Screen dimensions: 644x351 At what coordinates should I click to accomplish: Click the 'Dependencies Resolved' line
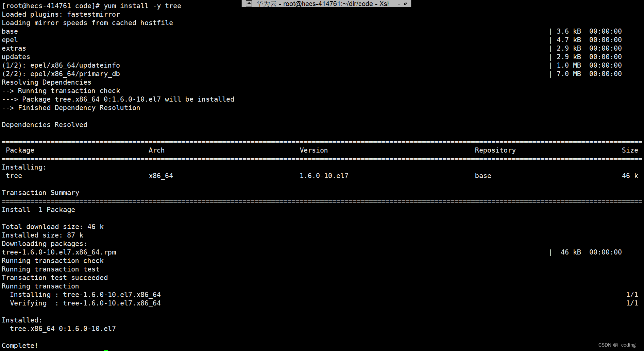45,125
